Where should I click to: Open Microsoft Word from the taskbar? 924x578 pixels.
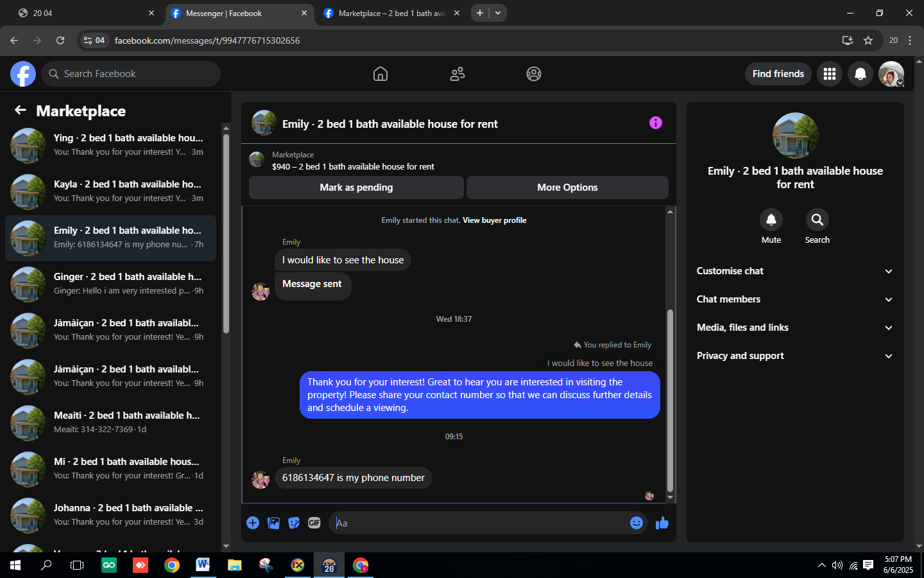click(203, 565)
